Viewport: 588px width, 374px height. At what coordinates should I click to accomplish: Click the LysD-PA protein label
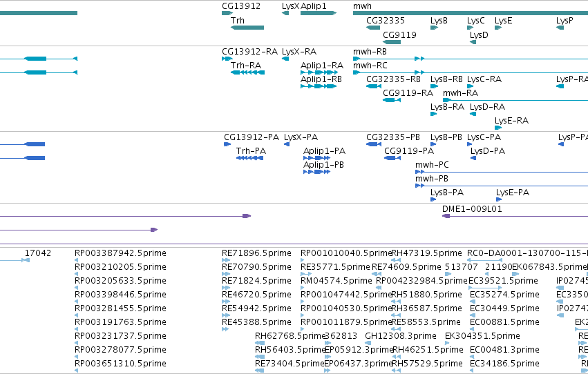488,151
